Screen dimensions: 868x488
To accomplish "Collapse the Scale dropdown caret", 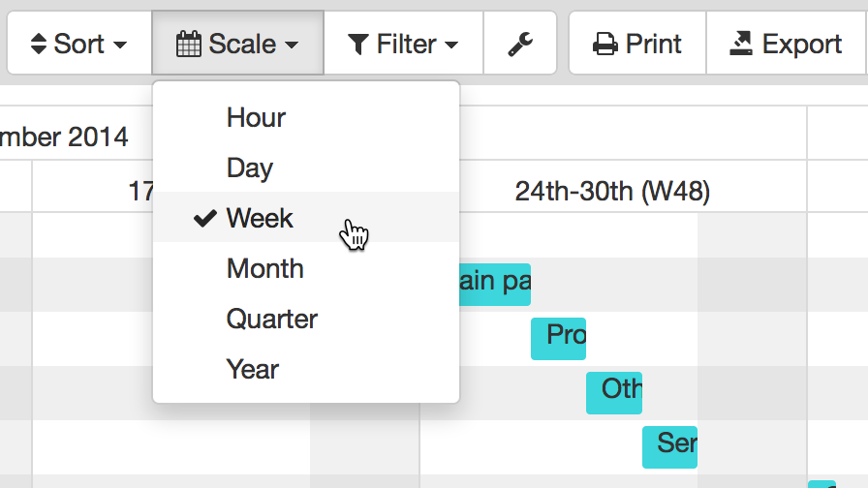I will pos(292,46).
